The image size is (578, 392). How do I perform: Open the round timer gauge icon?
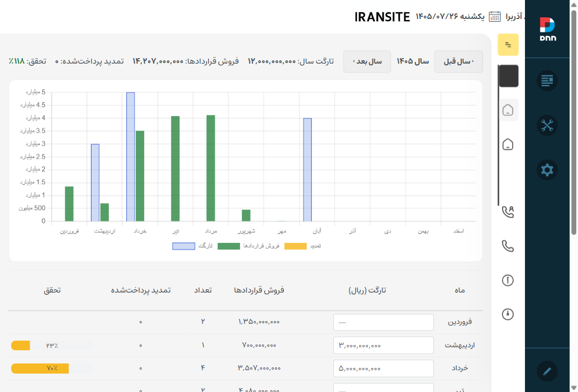(x=508, y=314)
